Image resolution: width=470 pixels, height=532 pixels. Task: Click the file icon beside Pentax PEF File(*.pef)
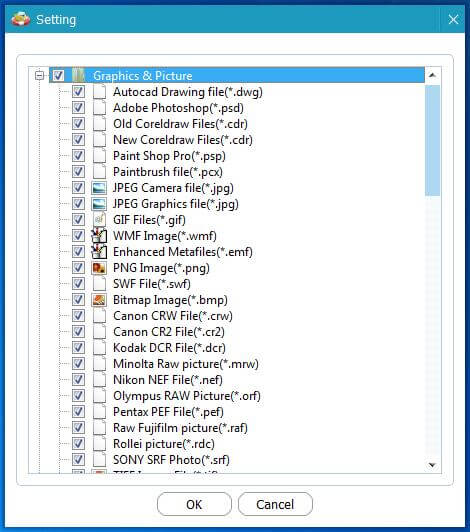pyautogui.click(x=99, y=412)
